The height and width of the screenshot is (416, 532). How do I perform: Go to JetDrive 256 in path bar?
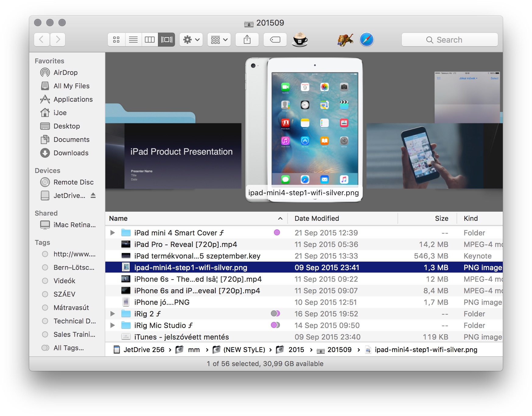point(139,350)
